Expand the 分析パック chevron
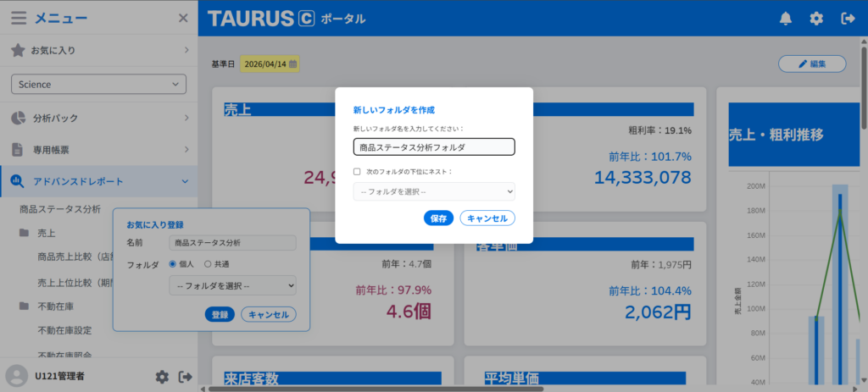The image size is (868, 392). coord(186,118)
